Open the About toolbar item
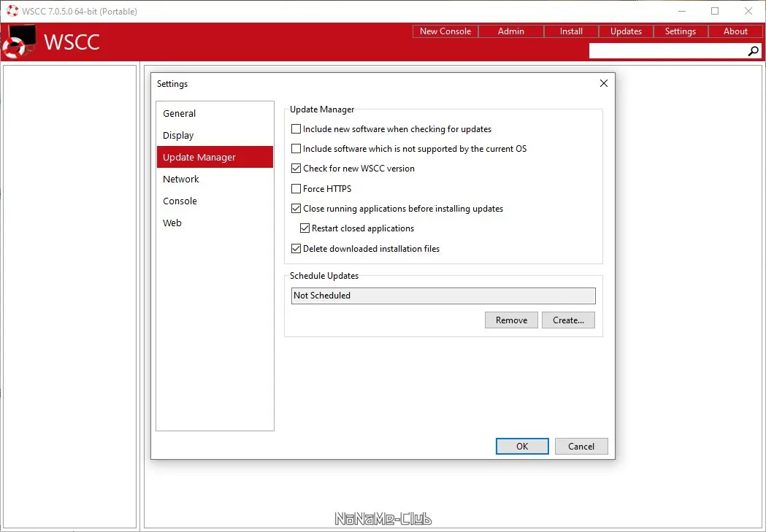 click(735, 31)
